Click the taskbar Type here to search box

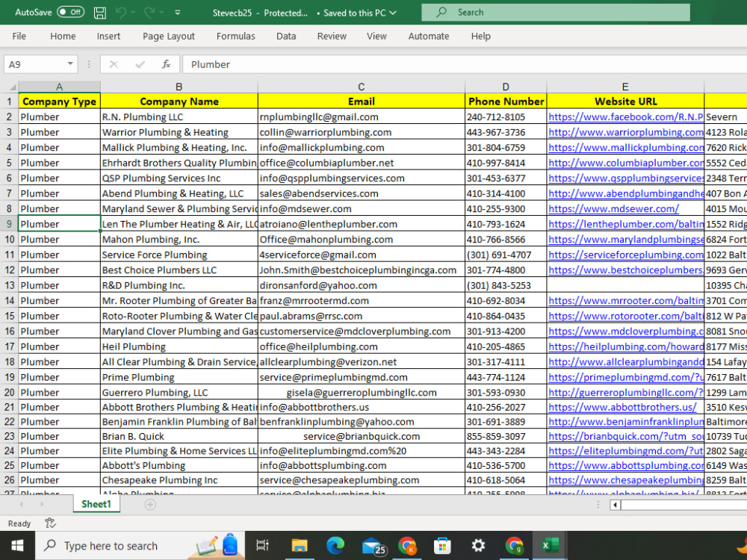[x=139, y=546]
